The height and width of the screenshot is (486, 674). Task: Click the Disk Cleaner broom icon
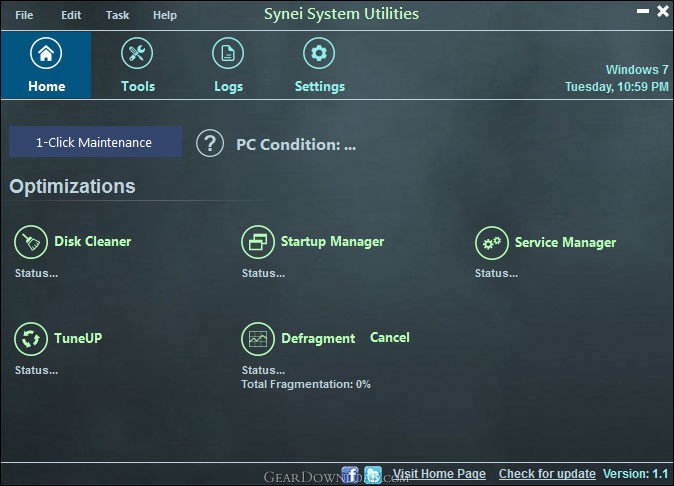[x=31, y=242]
